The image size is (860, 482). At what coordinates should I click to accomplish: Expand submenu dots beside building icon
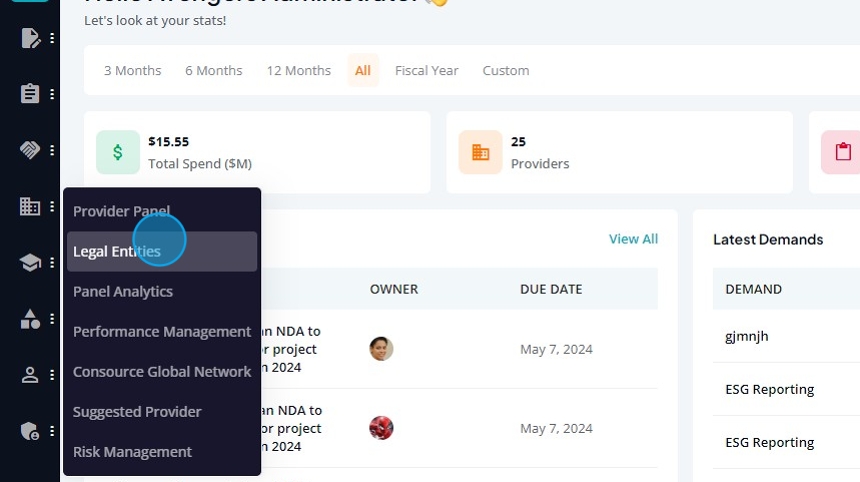tap(52, 207)
